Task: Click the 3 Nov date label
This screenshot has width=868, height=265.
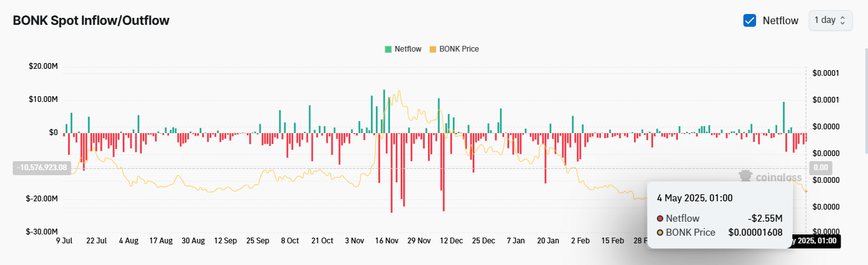Action: (x=354, y=241)
